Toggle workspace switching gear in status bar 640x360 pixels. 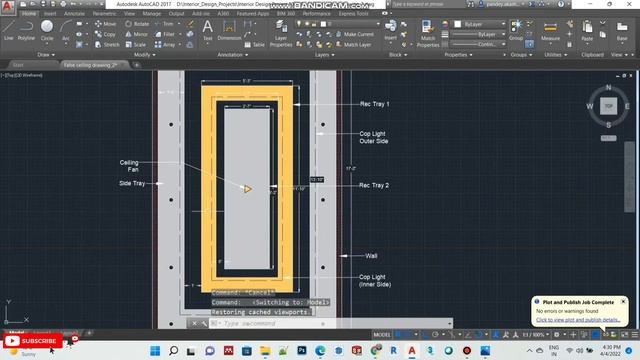556,335
